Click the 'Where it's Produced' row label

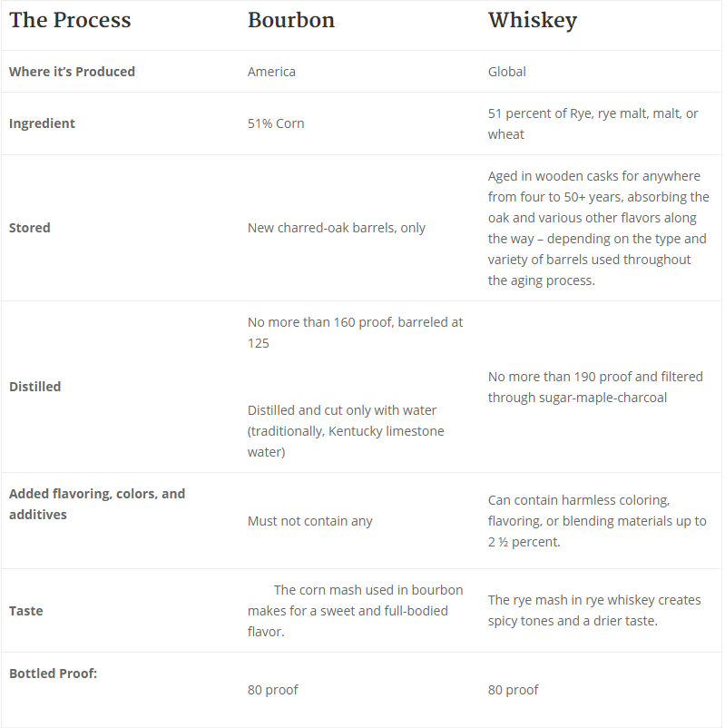coord(72,72)
